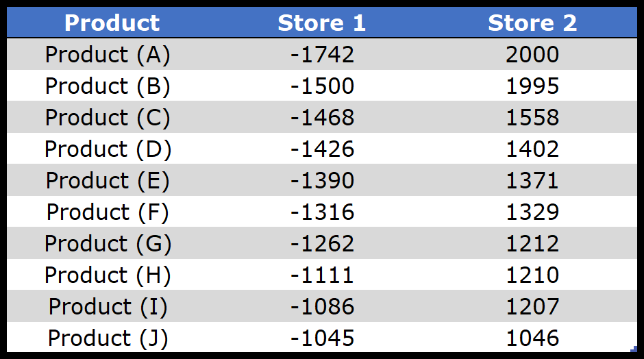Select the Product (A) cell
The width and height of the screenshot is (644, 359).
[x=108, y=54]
